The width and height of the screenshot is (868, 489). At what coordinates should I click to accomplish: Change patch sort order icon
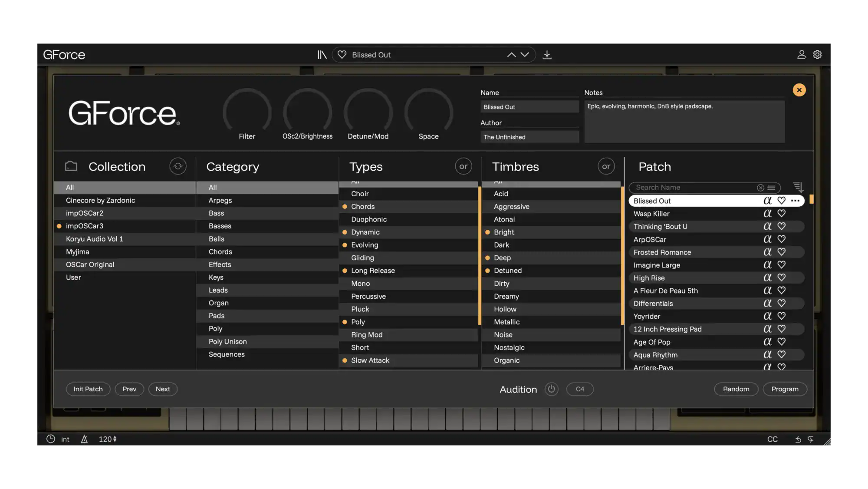798,187
